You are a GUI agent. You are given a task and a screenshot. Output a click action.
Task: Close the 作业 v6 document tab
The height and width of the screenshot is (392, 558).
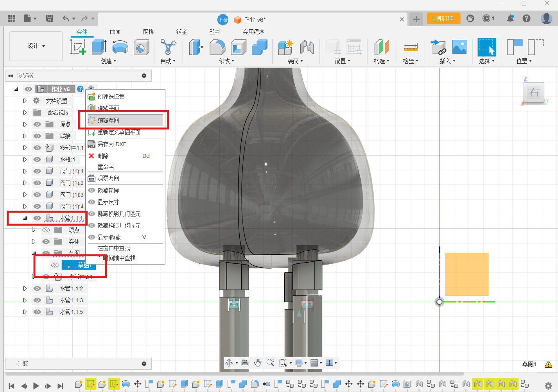tap(402, 19)
